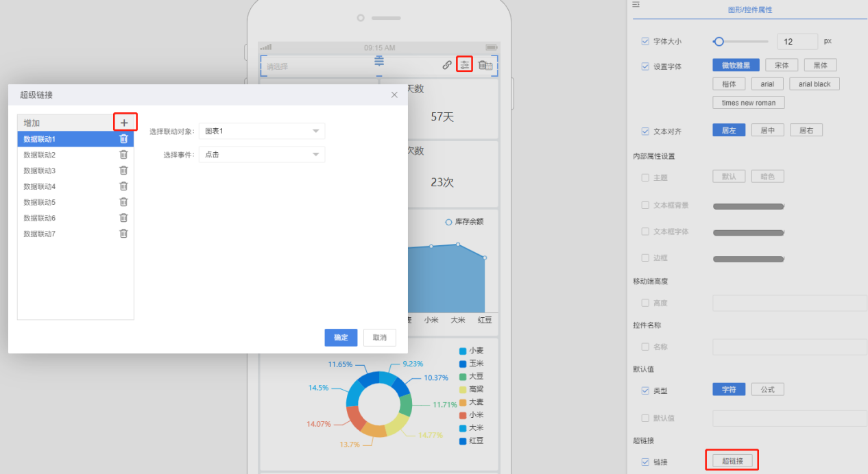The image size is (868, 474).
Task: Open the 请选择 dropdown widget on the phone
Action: [x=315, y=66]
